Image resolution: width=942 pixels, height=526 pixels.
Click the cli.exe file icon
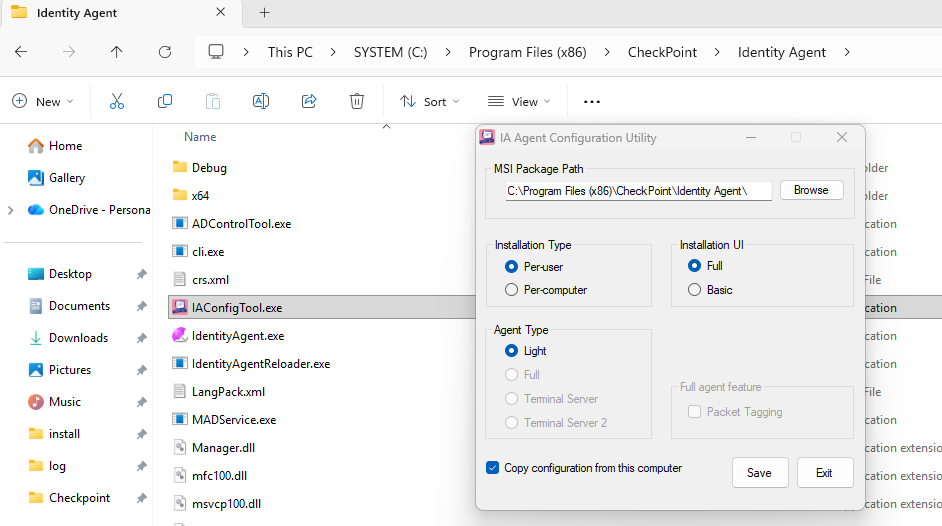point(180,251)
